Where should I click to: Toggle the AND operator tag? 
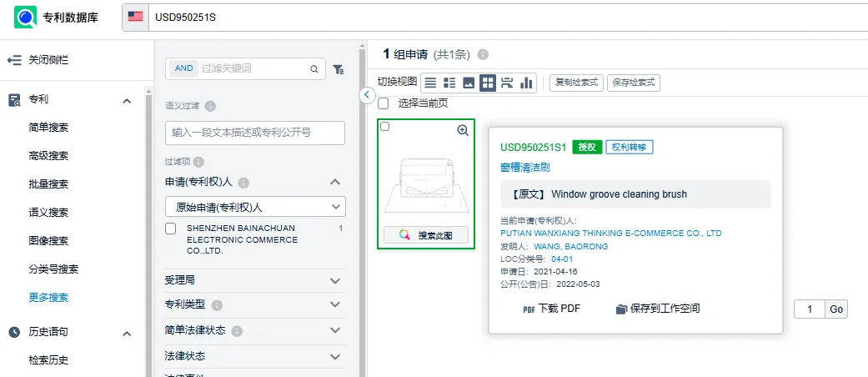point(183,68)
